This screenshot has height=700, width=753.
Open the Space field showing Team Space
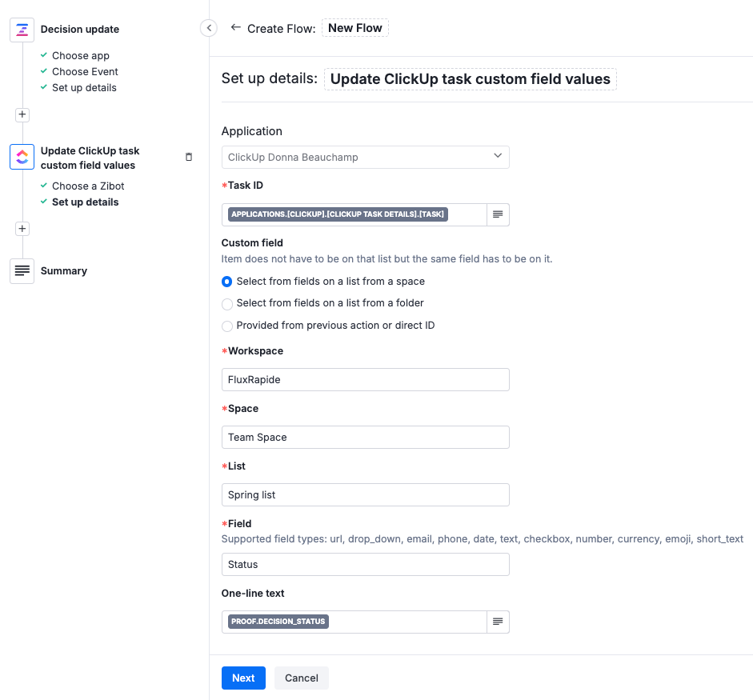tap(366, 438)
